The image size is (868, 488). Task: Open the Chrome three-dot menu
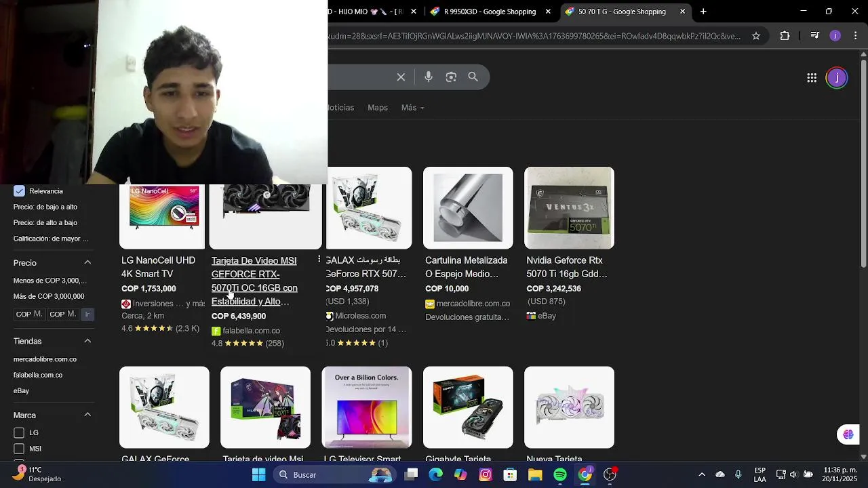click(x=856, y=36)
